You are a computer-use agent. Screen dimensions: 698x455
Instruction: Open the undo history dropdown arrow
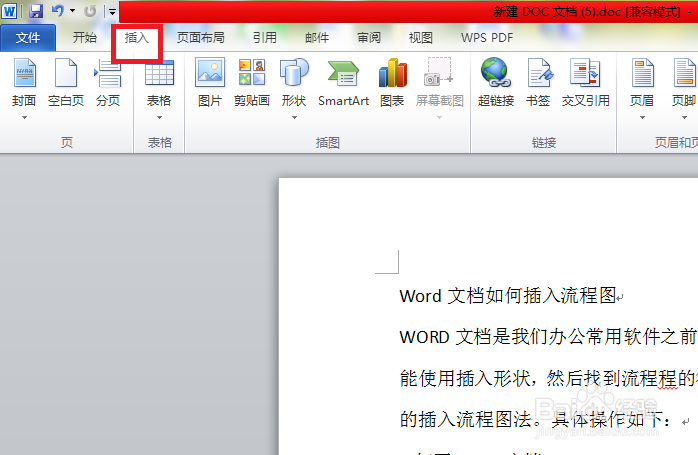click(73, 11)
